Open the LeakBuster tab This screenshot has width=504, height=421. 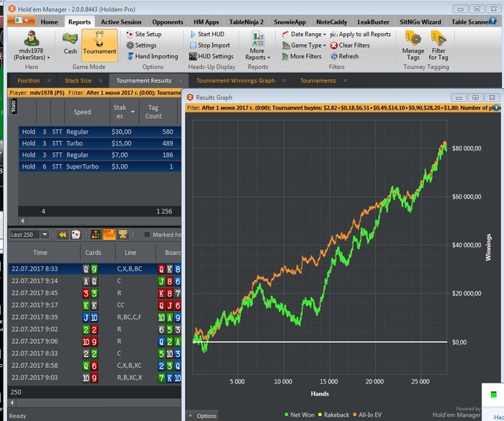coord(373,22)
